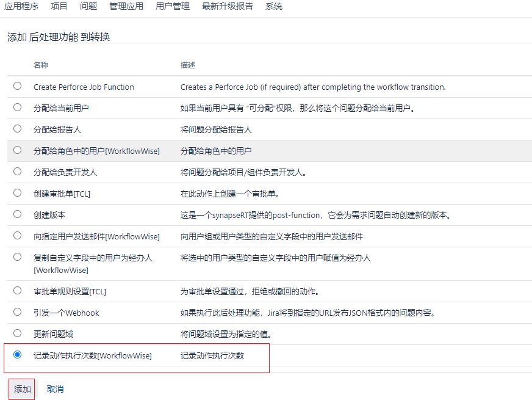Select 向指定用户发送邮件[WorkflowWise] radio button
The width and height of the screenshot is (532, 400).
pos(17,236)
